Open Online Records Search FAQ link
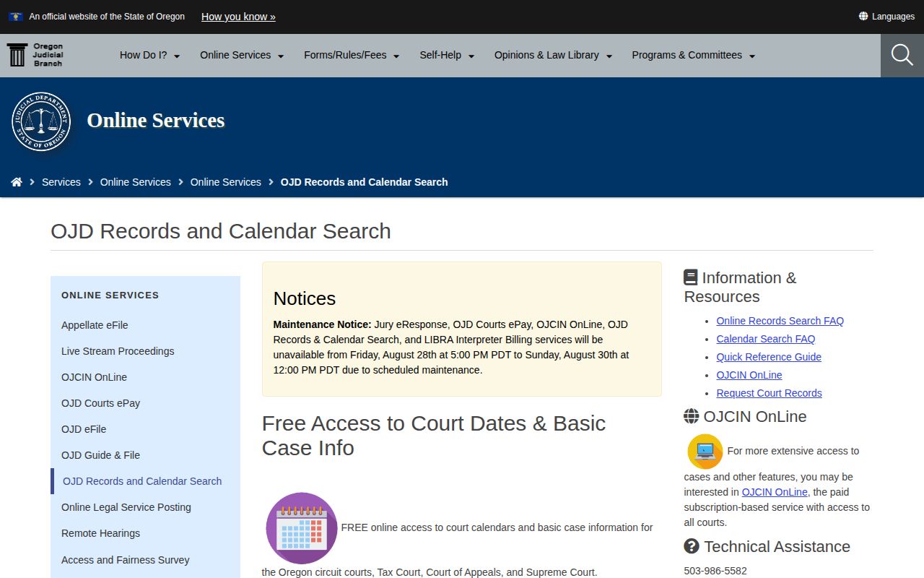 point(780,321)
